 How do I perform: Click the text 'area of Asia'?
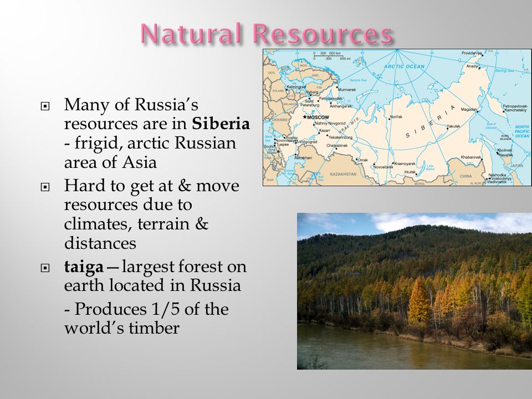pyautogui.click(x=110, y=162)
